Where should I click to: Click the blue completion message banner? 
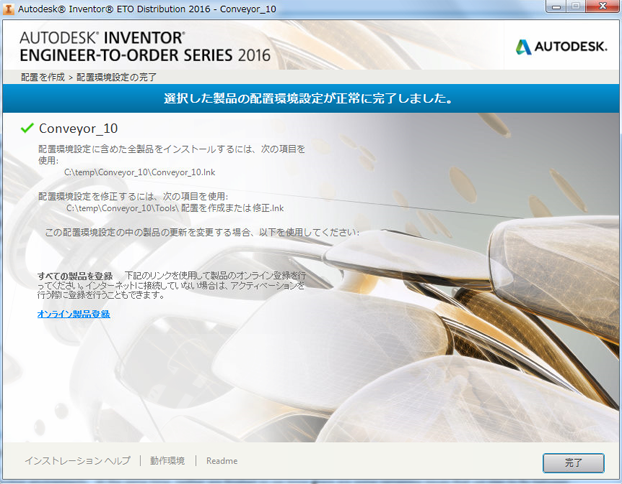[x=311, y=98]
